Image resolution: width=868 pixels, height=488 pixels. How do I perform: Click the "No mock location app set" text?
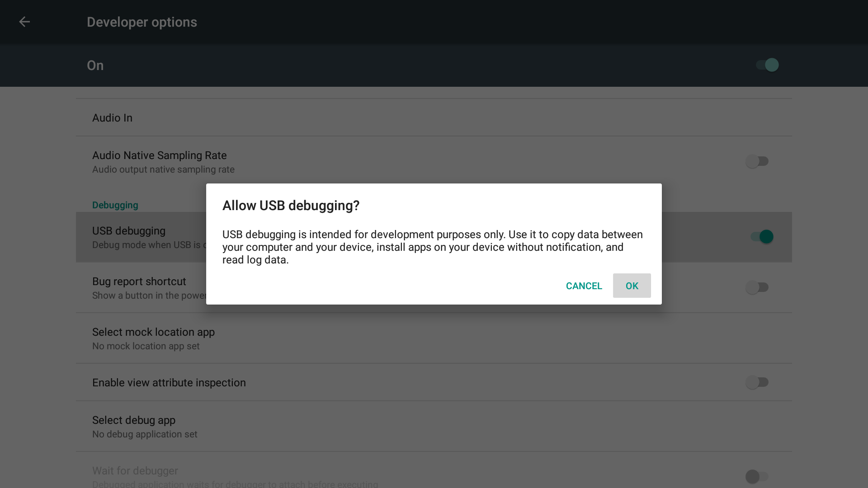point(146,346)
